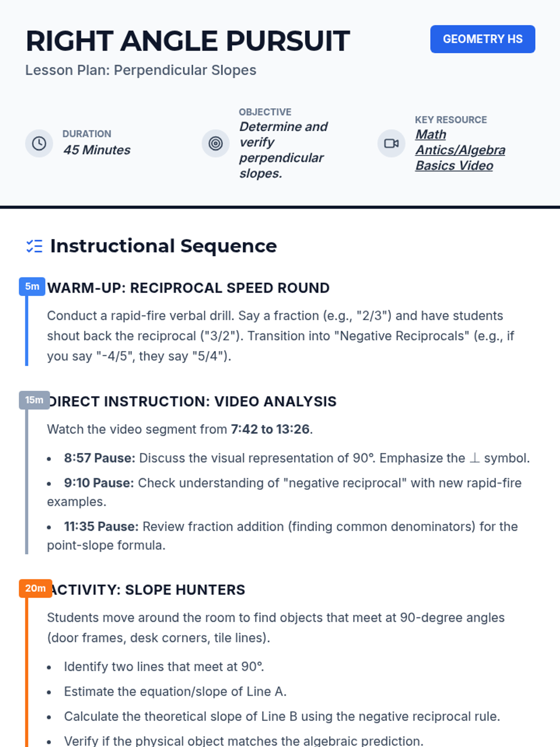This screenshot has width=560, height=747.
Task: Click the 9:10 Pause bullet label
Action: click(x=99, y=483)
